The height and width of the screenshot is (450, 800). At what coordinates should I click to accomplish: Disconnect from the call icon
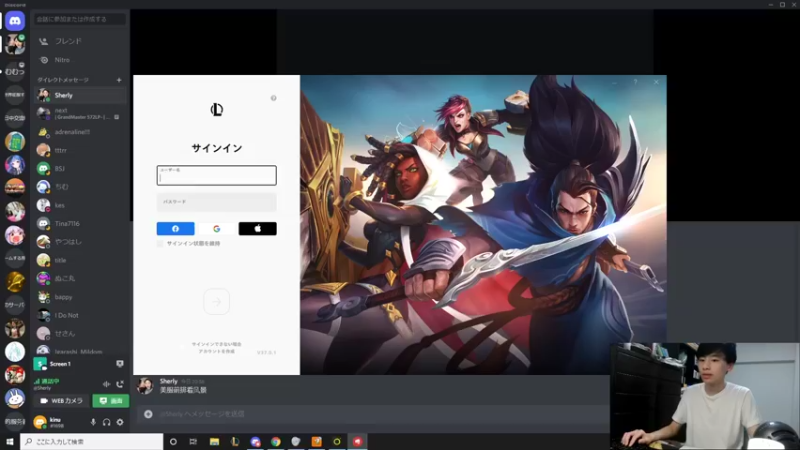pyautogui.click(x=120, y=384)
